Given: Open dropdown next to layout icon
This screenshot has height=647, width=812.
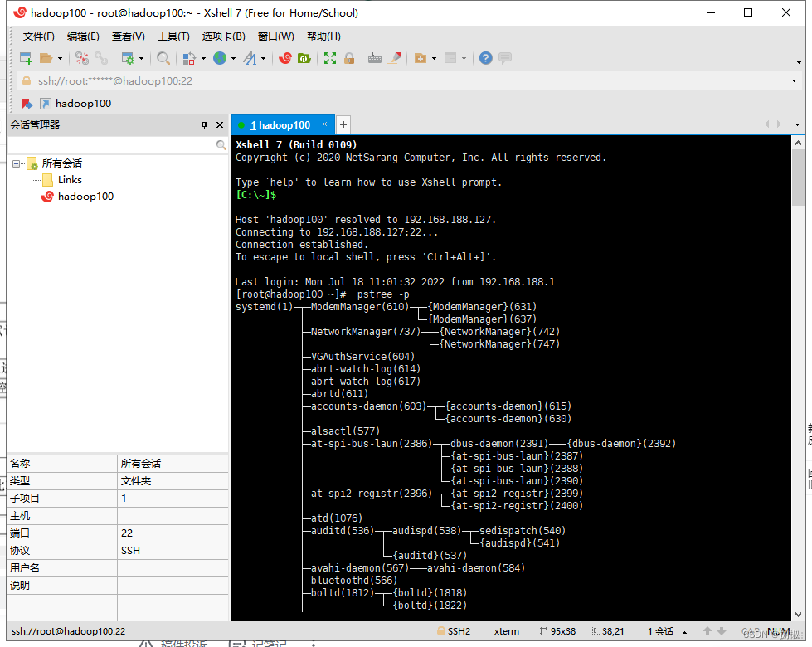Looking at the screenshot, I should (x=464, y=59).
